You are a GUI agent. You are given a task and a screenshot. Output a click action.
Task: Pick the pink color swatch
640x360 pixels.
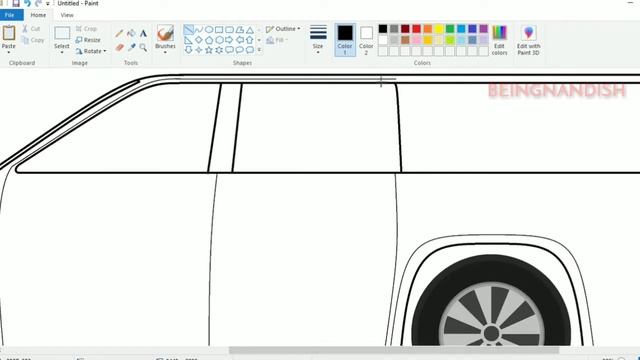pyautogui.click(x=416, y=40)
